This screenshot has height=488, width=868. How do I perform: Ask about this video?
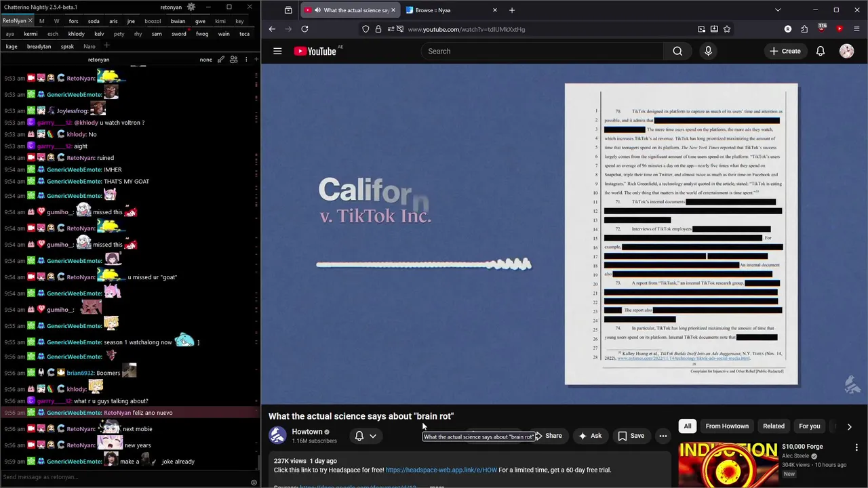[x=590, y=436]
